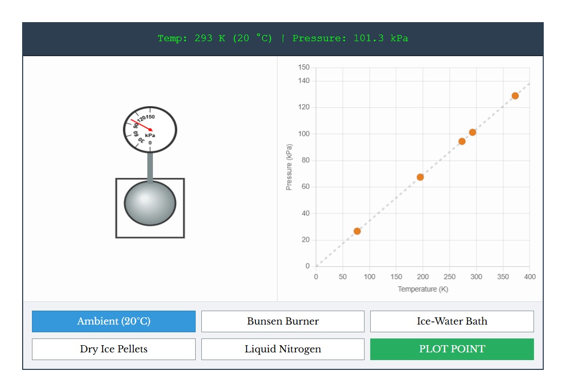Click the data point near 373 K
Image resolution: width=588 pixels, height=391 pixels.
click(x=515, y=96)
